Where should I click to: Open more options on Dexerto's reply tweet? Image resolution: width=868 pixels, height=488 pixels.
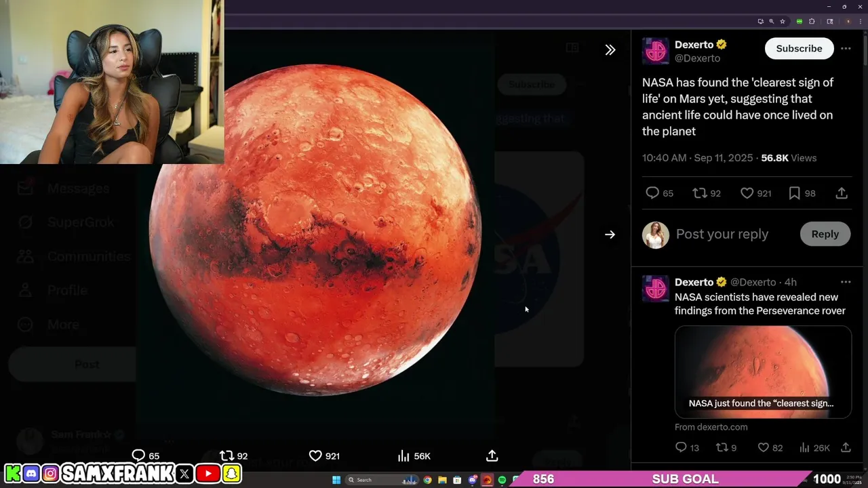(846, 282)
